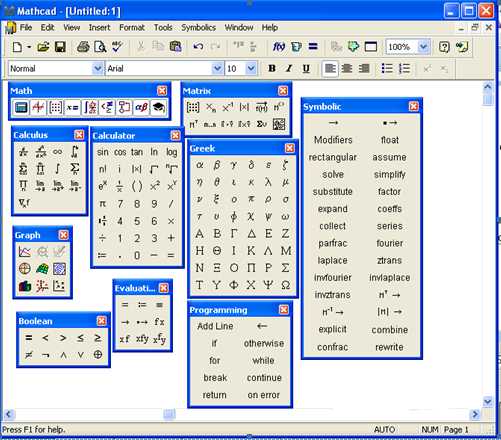Insert X-Y plot from Graph palette
The height and width of the screenshot is (440, 501).
click(24, 251)
